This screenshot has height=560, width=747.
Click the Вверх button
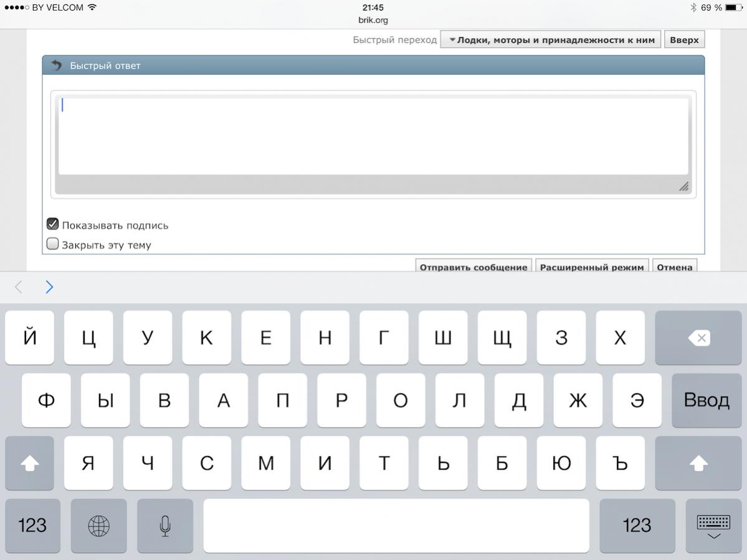coord(684,40)
